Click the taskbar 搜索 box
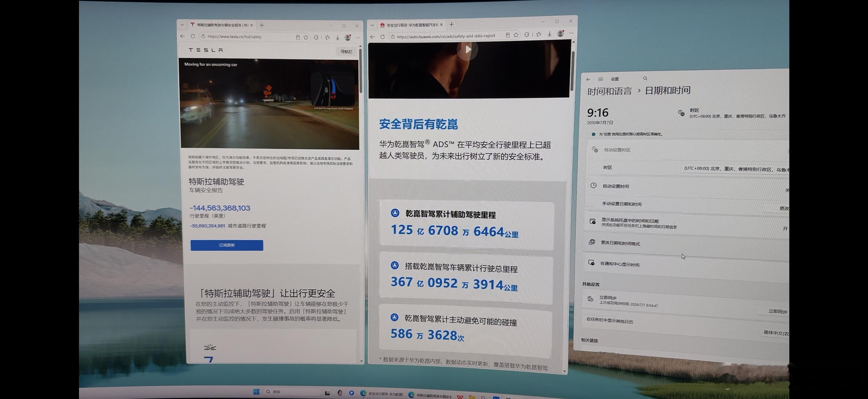 click(x=292, y=392)
